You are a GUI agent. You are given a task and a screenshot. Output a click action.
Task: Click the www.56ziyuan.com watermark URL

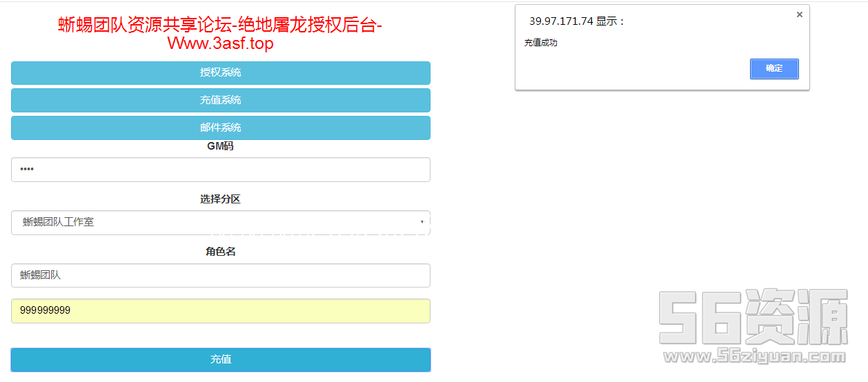coord(754,356)
